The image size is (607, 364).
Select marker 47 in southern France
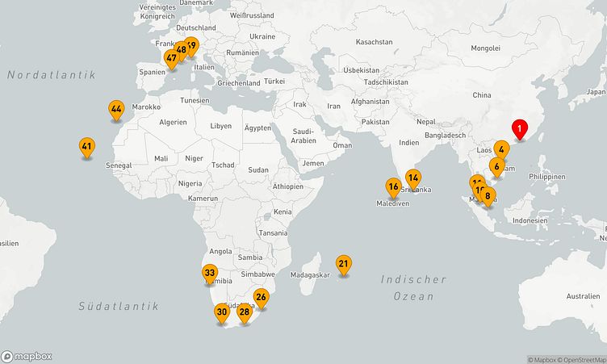(x=171, y=57)
